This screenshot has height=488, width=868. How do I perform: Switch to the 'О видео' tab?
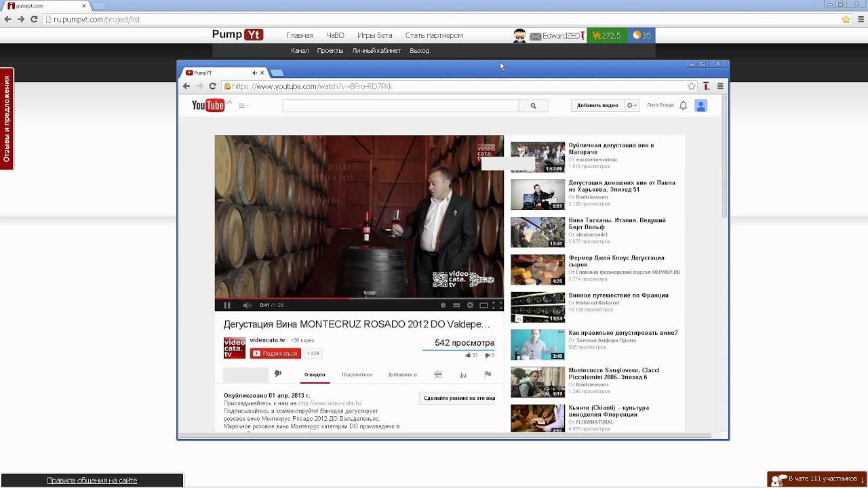point(315,374)
